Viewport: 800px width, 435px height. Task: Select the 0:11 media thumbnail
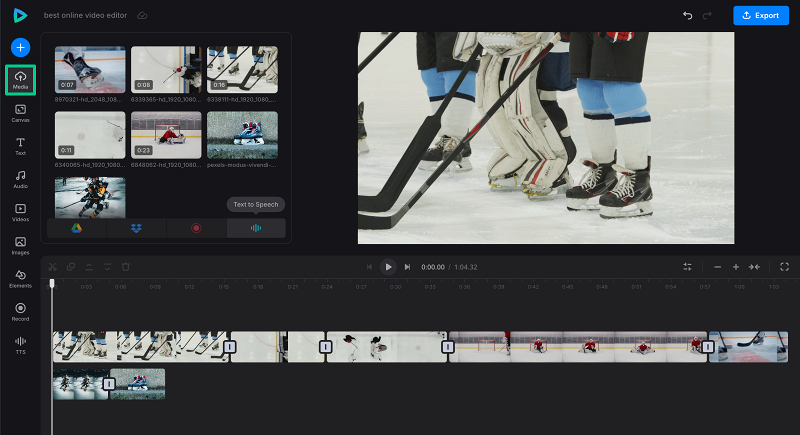click(90, 135)
